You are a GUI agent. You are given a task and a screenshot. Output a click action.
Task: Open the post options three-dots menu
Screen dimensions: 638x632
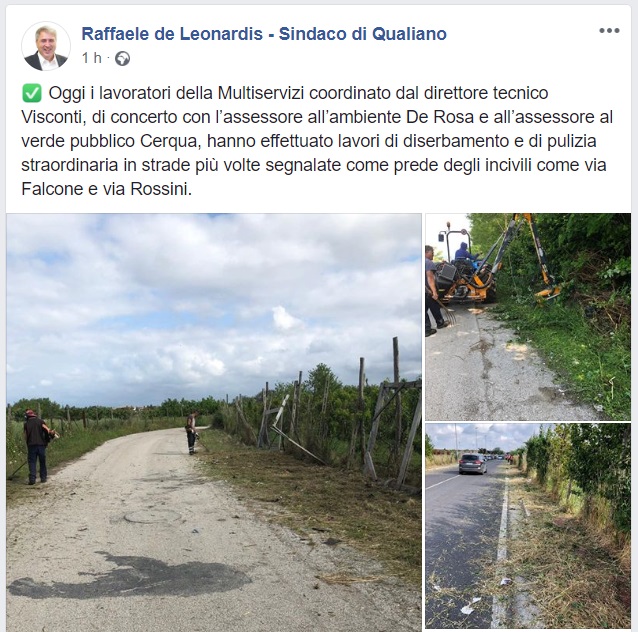tap(609, 31)
